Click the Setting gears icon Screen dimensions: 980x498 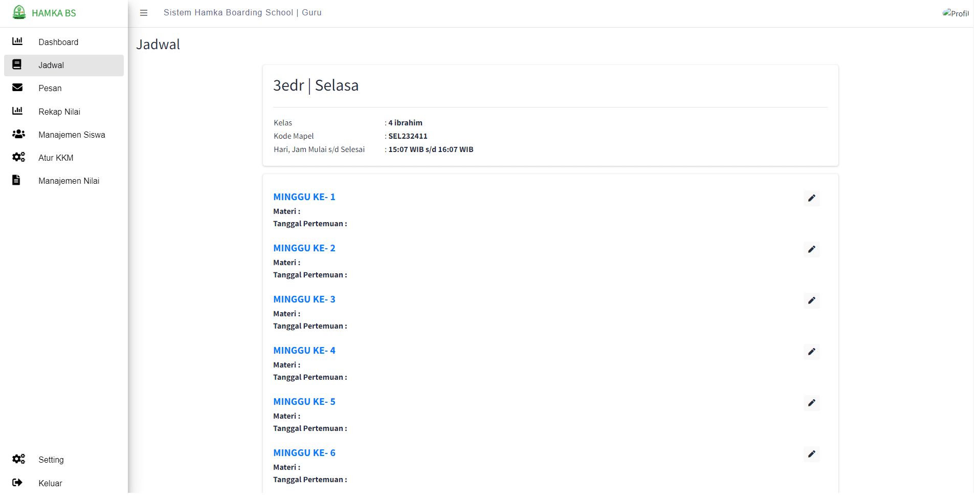pos(18,459)
